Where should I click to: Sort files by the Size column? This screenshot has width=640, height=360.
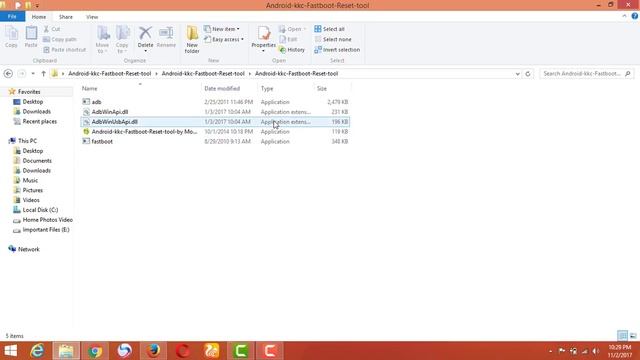(332, 88)
